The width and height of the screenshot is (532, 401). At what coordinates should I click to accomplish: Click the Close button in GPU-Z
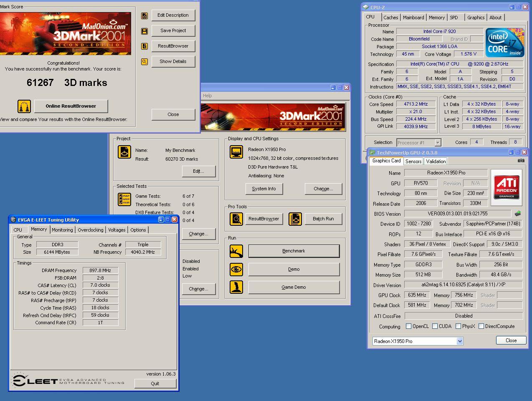coord(511,340)
